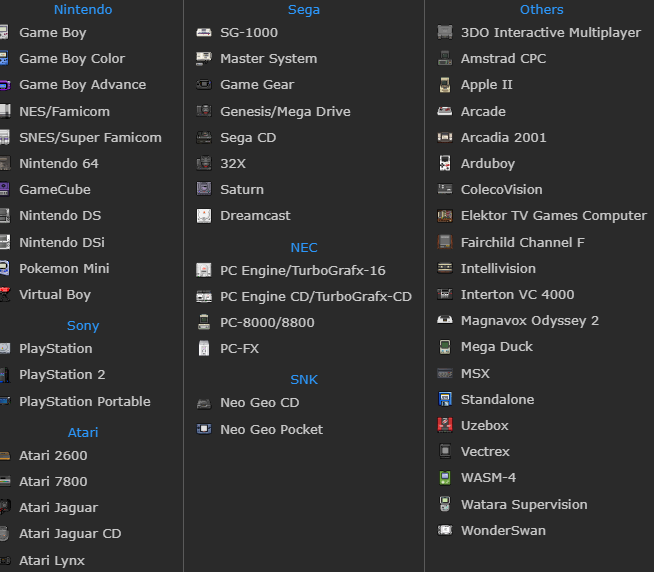654x572 pixels.
Task: Click the Dreamcast console icon
Action: click(x=204, y=216)
